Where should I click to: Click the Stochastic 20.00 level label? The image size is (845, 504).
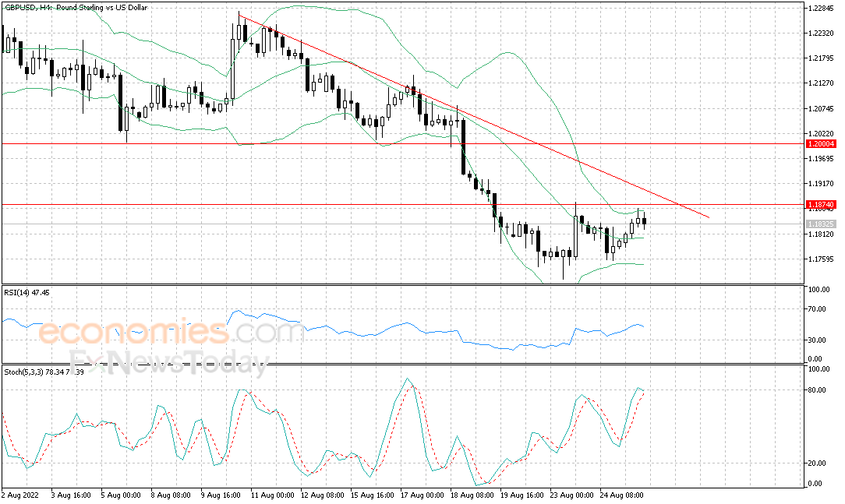pyautogui.click(x=818, y=463)
